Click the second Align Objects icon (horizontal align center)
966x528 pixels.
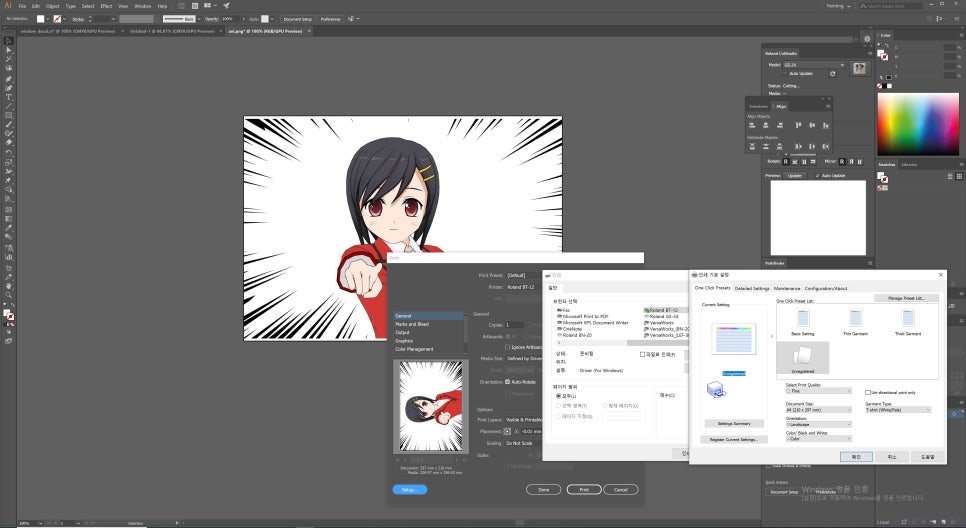[x=766, y=125]
